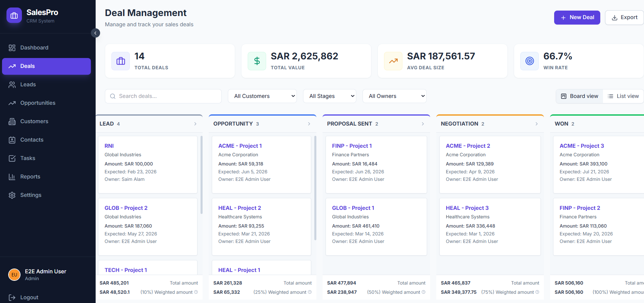Click the Opportunities trend icon
The width and height of the screenshot is (644, 303).
coord(12,103)
